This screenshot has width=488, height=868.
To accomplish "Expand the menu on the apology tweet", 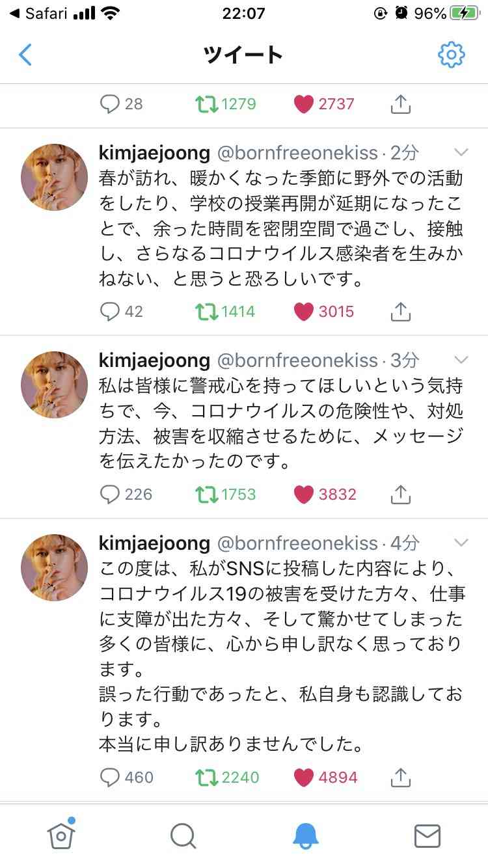I will click(461, 542).
